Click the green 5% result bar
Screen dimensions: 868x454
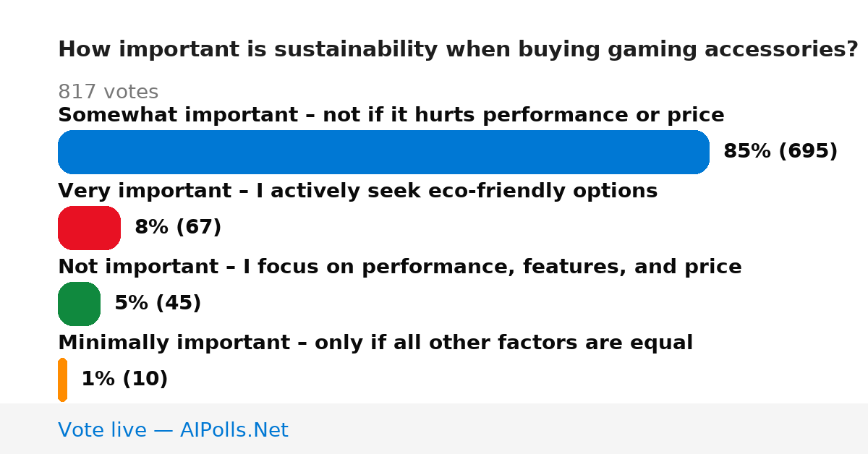point(79,304)
